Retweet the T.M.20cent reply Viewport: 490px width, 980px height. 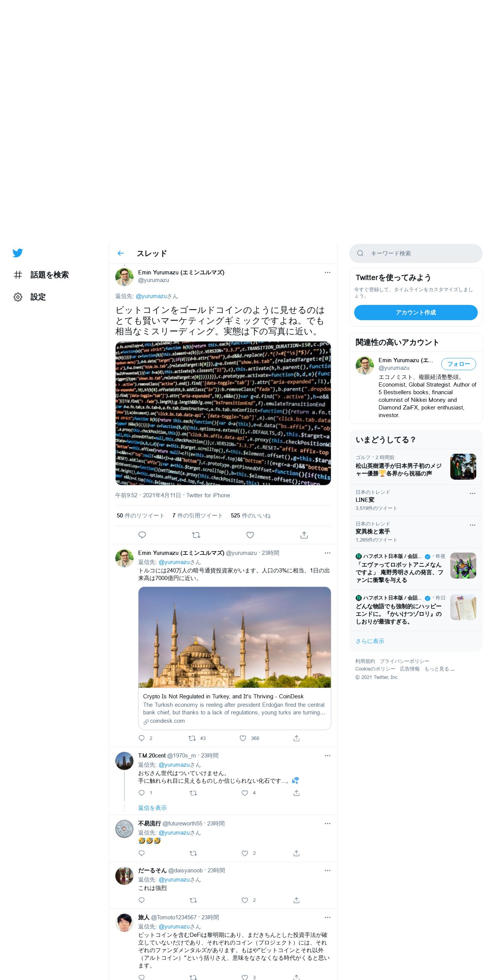click(x=193, y=793)
